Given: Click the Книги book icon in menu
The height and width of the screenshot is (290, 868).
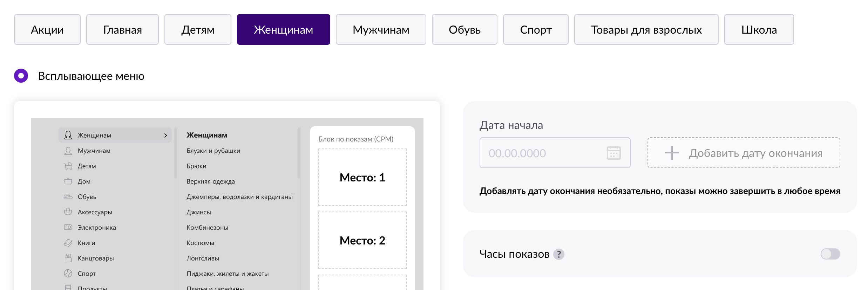Looking at the screenshot, I should coord(68,243).
